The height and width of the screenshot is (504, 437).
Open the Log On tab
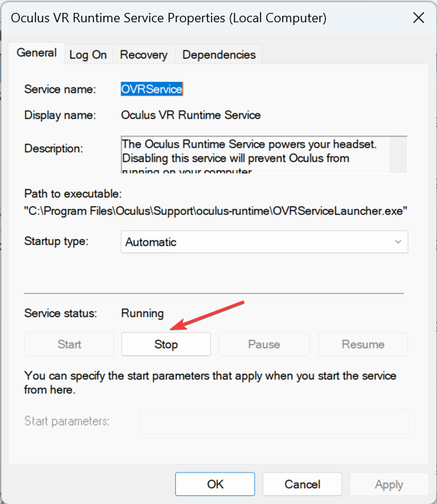(x=88, y=55)
